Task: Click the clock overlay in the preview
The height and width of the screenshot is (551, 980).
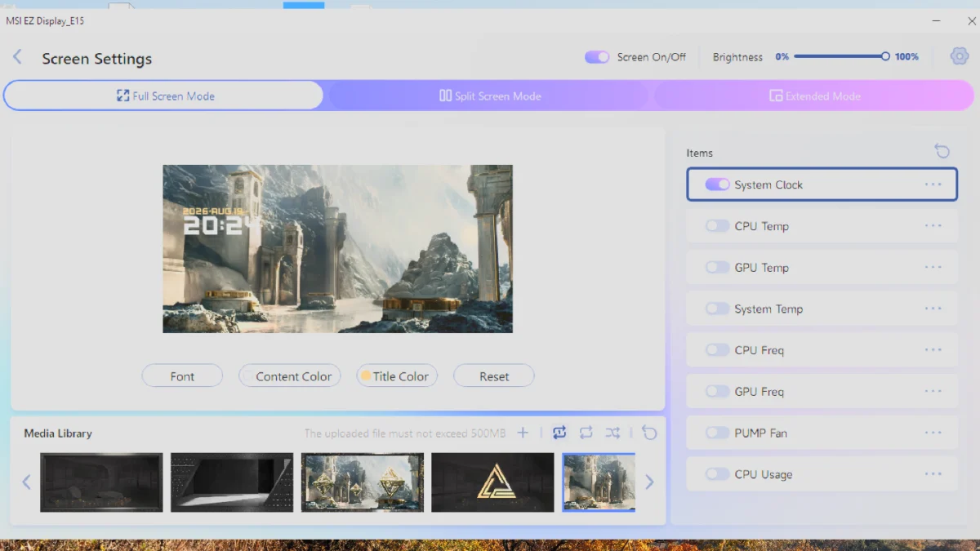Action: [x=220, y=221]
